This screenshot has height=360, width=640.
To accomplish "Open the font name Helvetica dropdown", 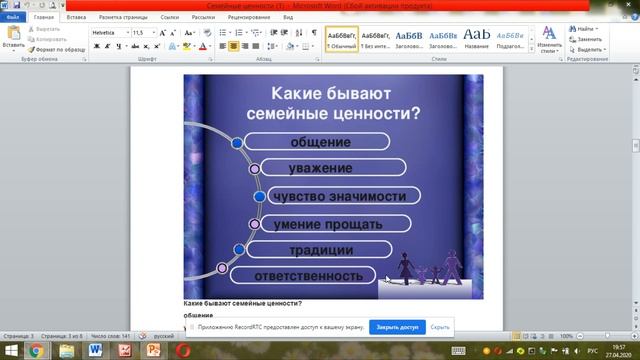I will (x=127, y=33).
